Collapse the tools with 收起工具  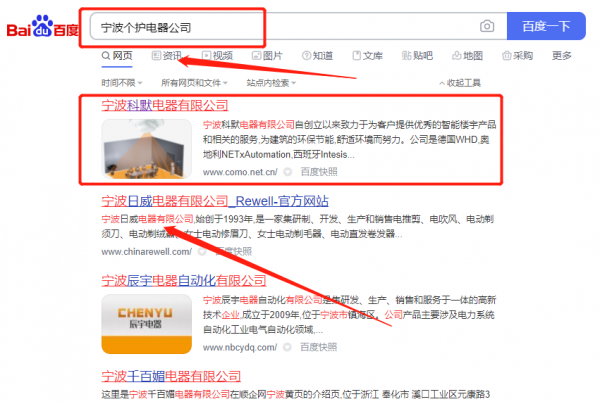(460, 83)
